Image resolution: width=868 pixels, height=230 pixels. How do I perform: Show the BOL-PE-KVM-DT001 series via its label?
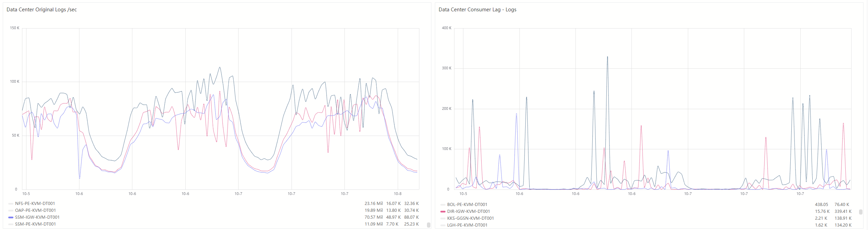[467, 205]
